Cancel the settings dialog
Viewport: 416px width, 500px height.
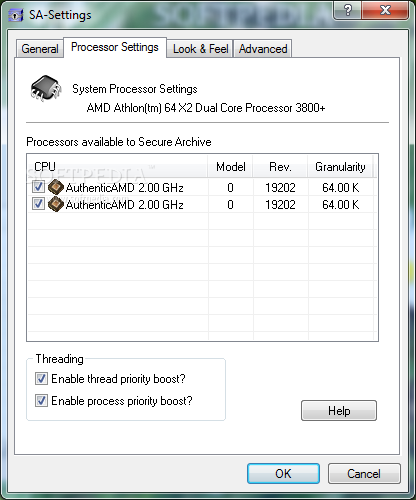click(364, 473)
